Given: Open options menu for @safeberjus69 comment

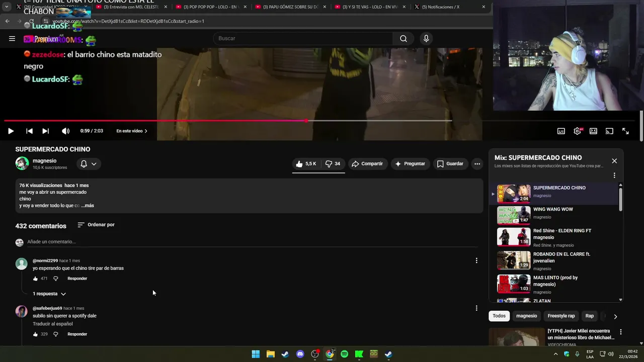Looking at the screenshot, I should tap(476, 308).
